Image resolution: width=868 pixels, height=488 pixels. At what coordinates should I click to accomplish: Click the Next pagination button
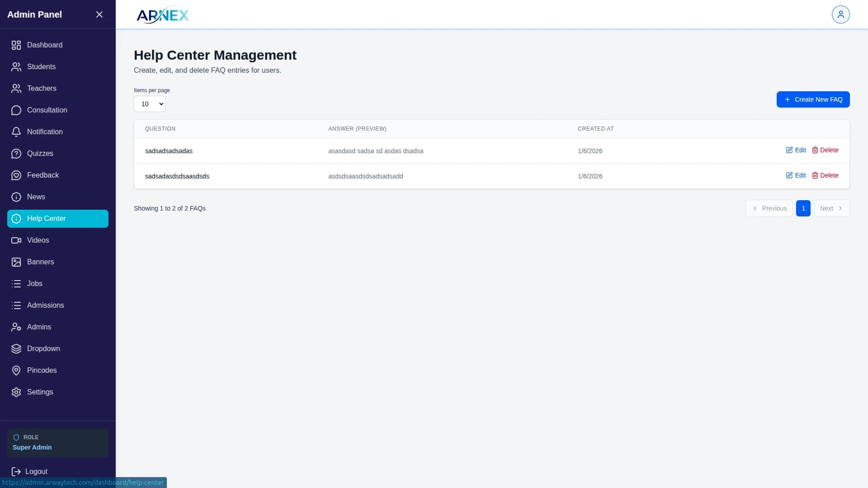pyautogui.click(x=831, y=208)
